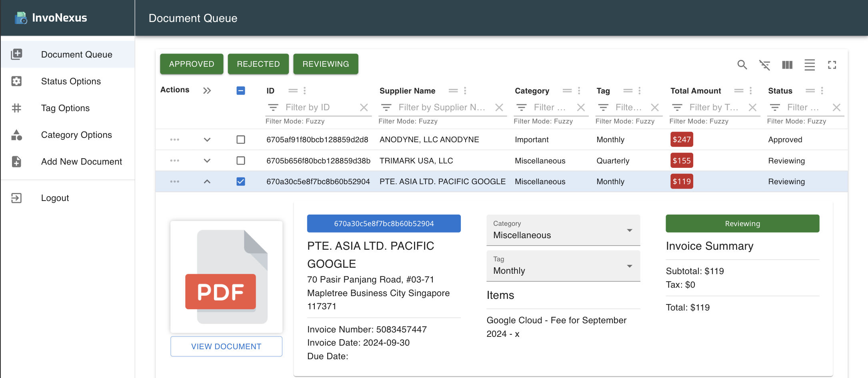Open filter mode options for Supplier Name

(x=386, y=107)
